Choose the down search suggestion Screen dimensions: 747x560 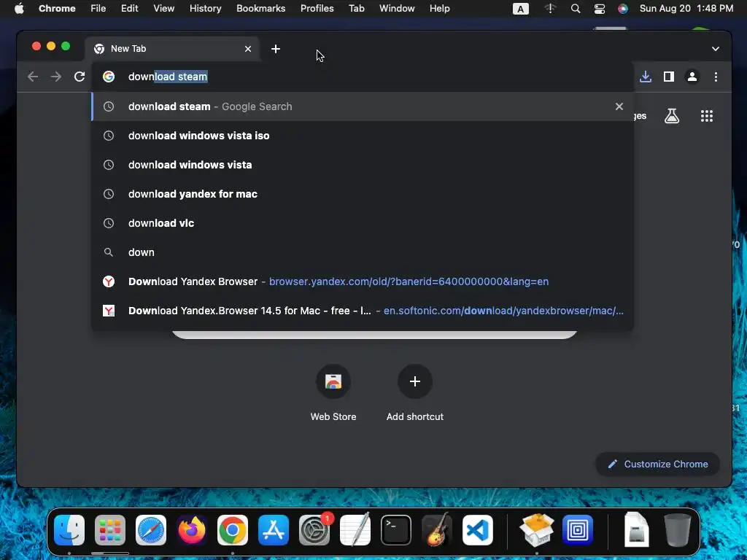(x=362, y=252)
